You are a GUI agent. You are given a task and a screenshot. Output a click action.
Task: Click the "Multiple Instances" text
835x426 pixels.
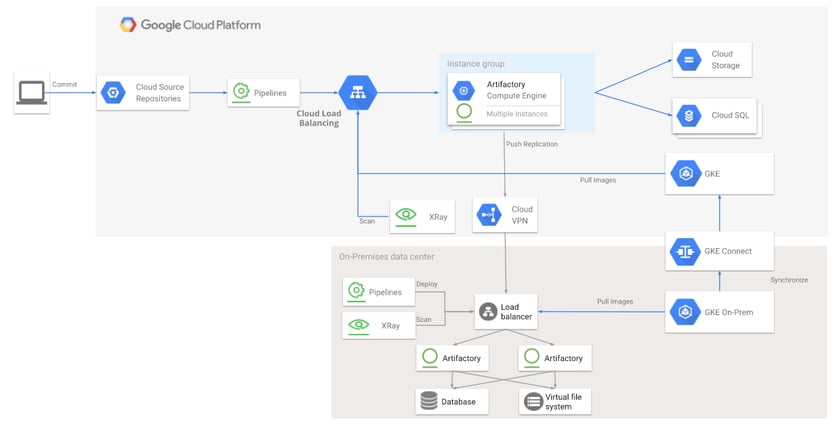517,114
